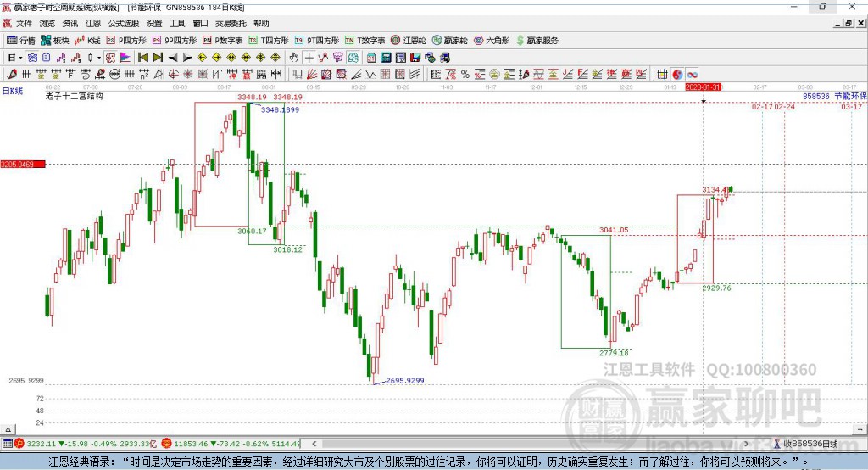Open the 赢家轮 wheel tool
Image resolution: width=868 pixels, height=470 pixels.
(450, 41)
